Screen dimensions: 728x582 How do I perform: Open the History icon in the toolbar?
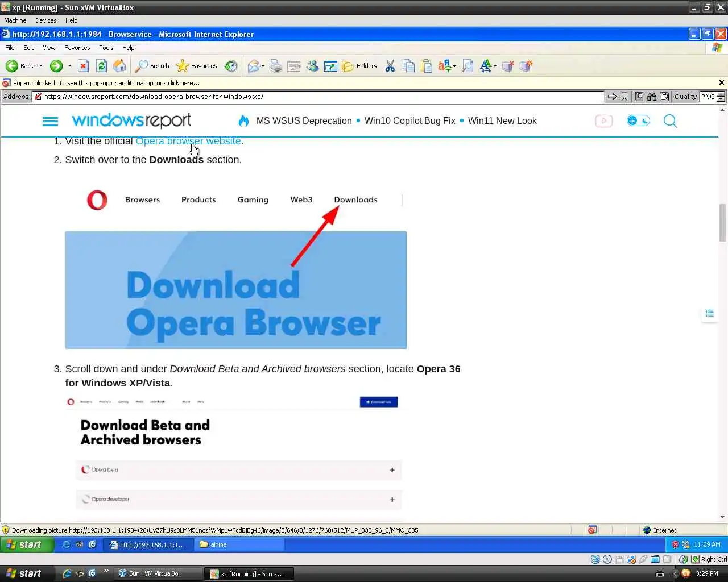[231, 66]
